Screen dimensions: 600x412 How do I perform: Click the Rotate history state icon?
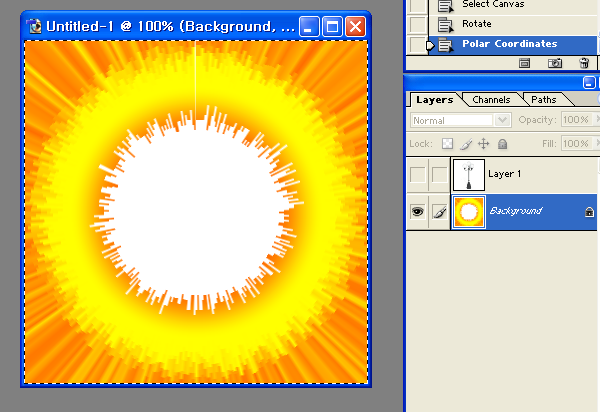[x=445, y=25]
